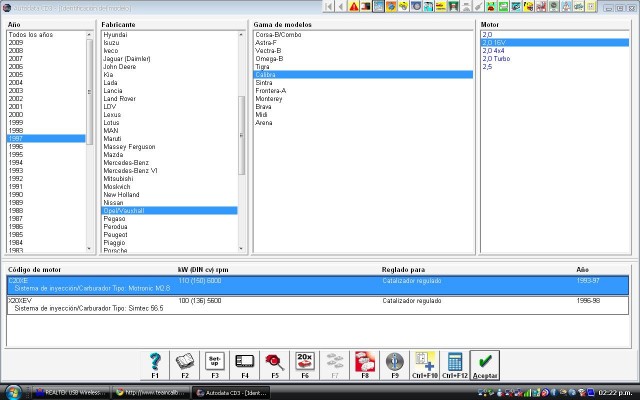Choose year 1990 in the Año list
Screen dimensions: 640x400
46,195
